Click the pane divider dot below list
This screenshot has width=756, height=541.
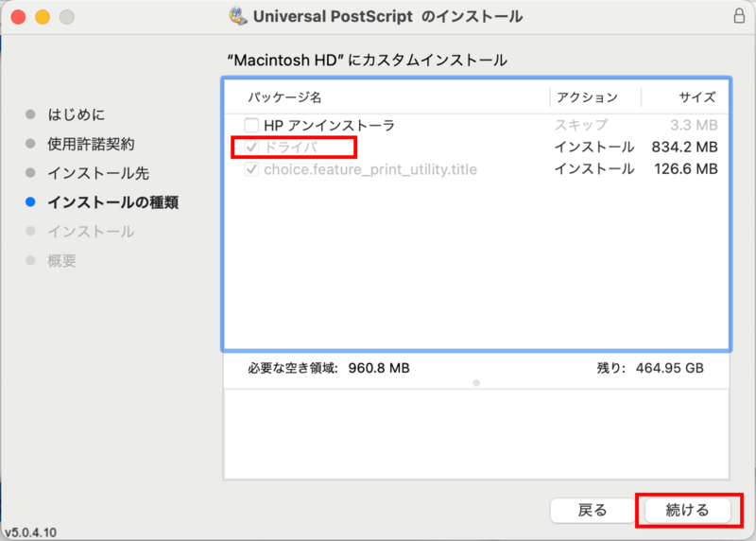tap(476, 383)
